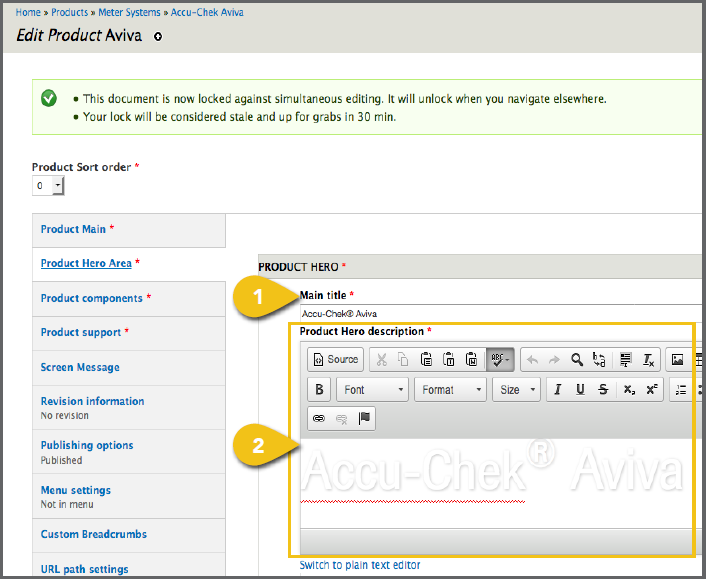Screen dimensions: 706x579
Task: Open the Format dropdown
Action: (450, 389)
